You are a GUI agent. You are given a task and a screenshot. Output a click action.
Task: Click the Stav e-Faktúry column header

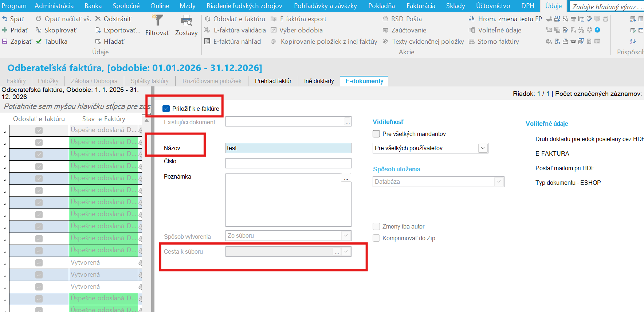(104, 119)
